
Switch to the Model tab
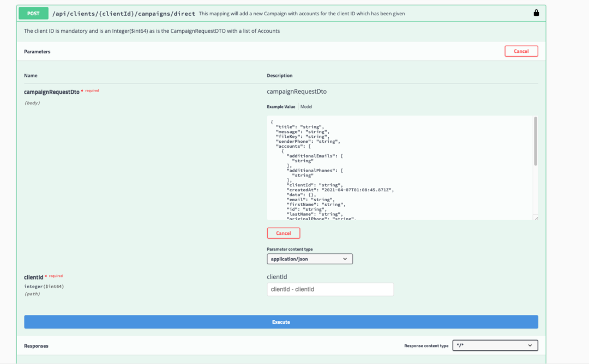(306, 106)
